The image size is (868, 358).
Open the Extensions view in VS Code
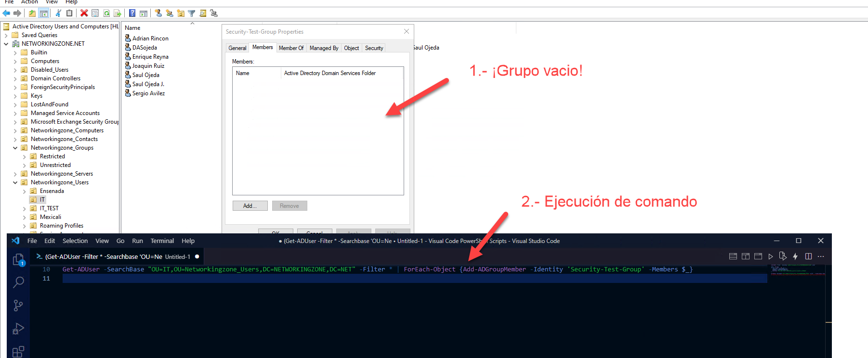[x=18, y=351]
